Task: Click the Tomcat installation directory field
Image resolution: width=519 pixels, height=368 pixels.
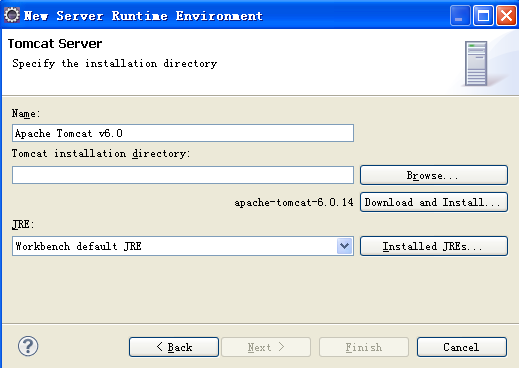Action: 183,175
